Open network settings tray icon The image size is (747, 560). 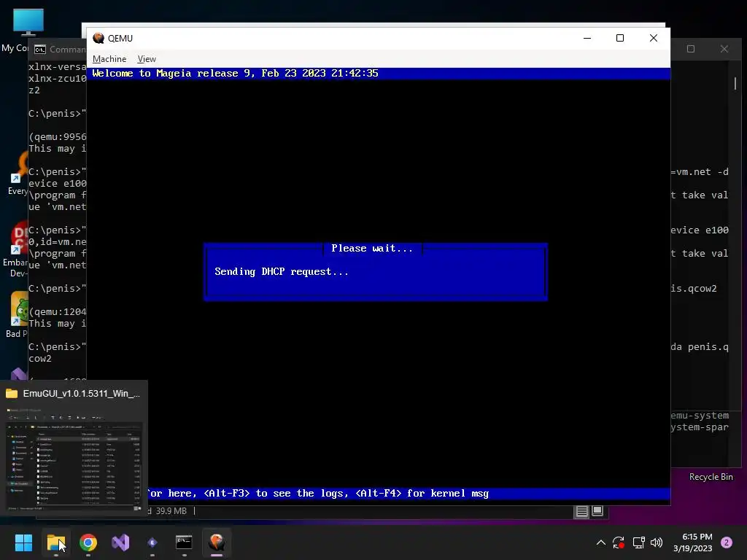(638, 542)
